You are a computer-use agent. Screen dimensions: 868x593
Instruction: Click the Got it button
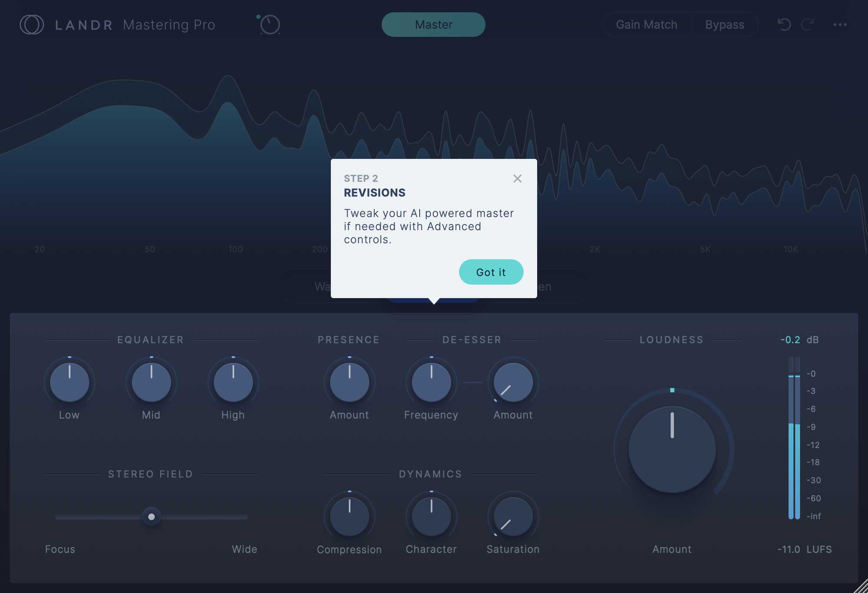[491, 272]
